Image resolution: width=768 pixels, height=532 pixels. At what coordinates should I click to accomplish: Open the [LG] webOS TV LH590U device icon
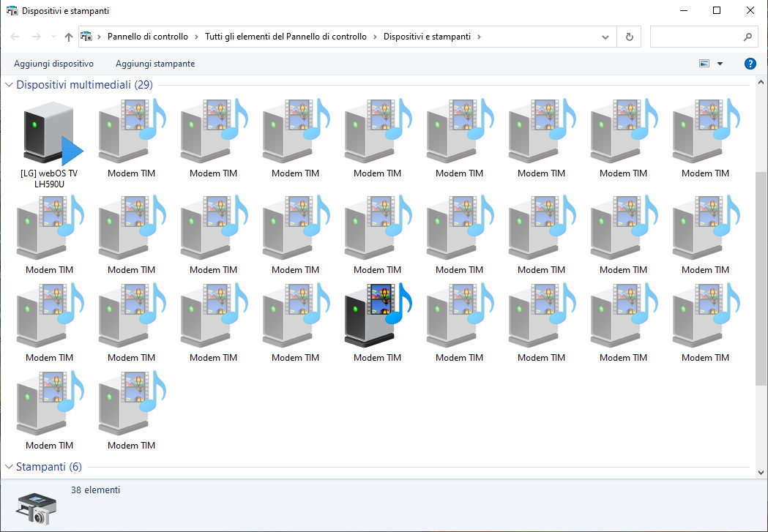click(x=53, y=134)
